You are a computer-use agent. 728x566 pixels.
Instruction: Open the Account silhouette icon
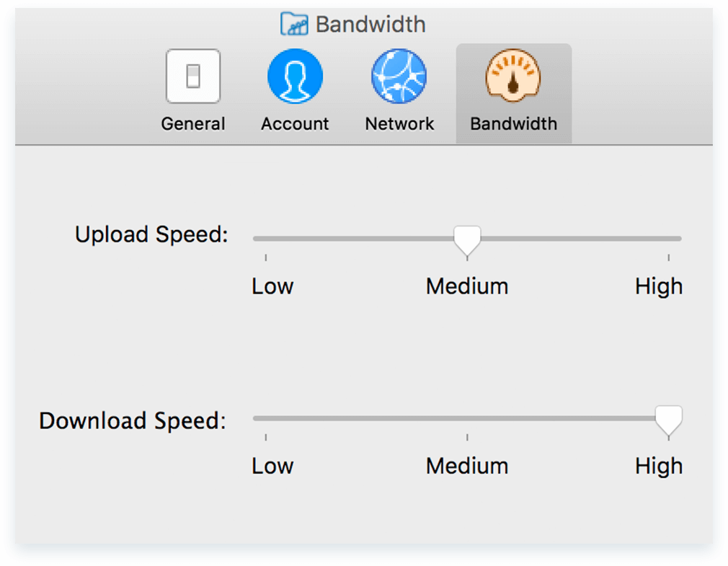(295, 76)
